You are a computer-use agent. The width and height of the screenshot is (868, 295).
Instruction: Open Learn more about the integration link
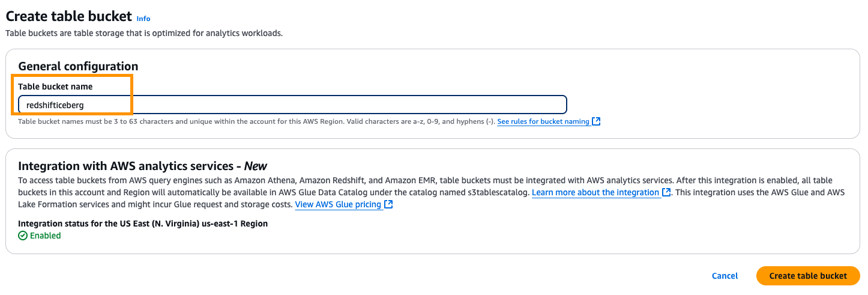point(595,192)
